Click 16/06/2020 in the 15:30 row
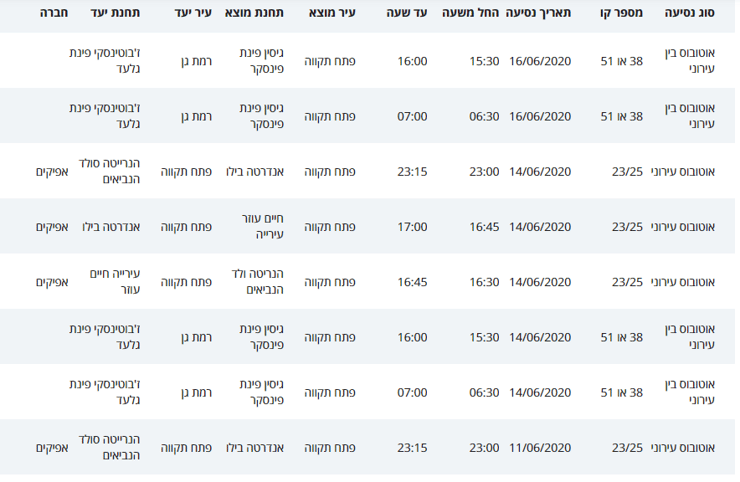740x482 pixels. [540, 61]
